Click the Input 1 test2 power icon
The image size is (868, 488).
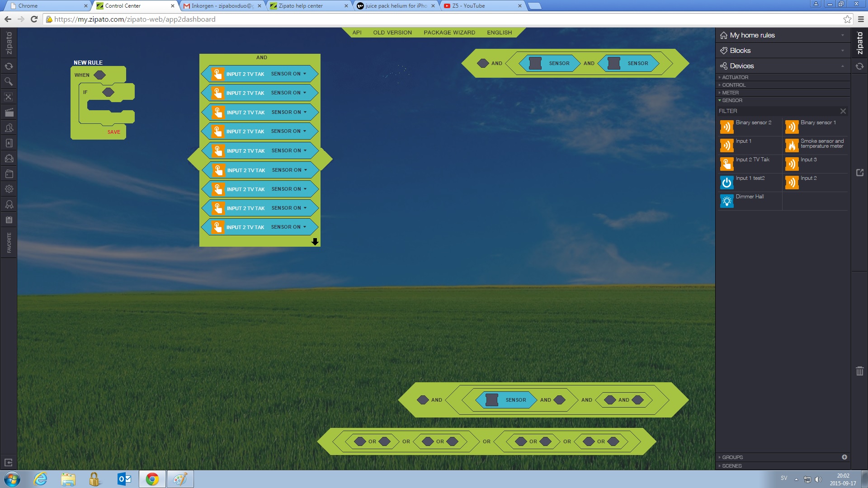tap(726, 183)
